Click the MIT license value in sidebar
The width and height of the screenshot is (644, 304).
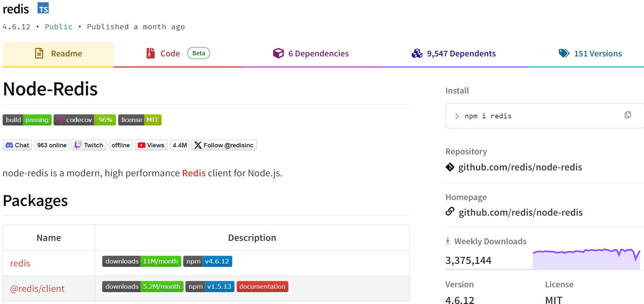pyautogui.click(x=554, y=300)
